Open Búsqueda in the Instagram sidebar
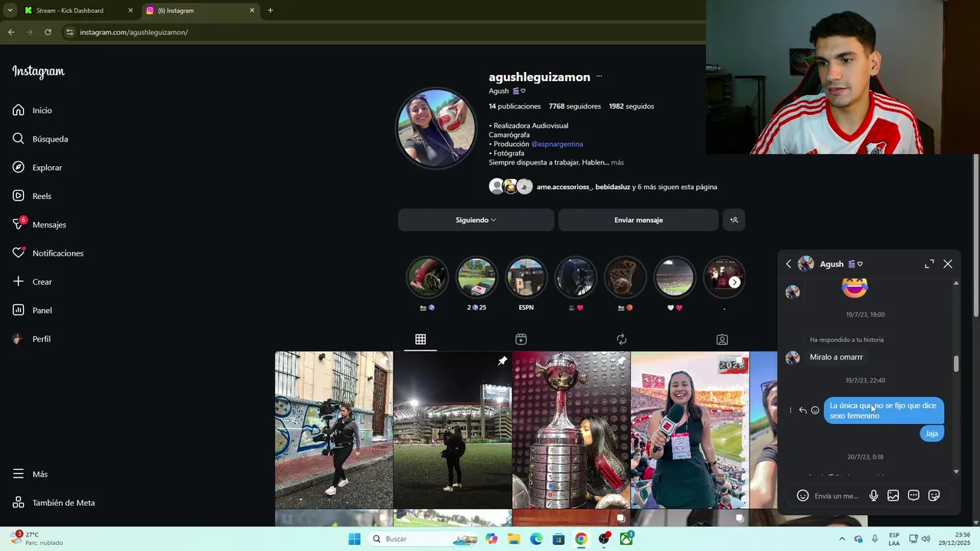 pos(40,139)
